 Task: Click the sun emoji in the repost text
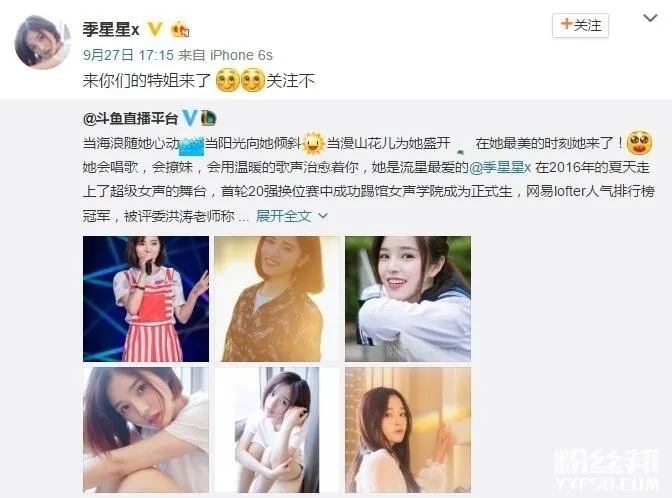click(313, 144)
